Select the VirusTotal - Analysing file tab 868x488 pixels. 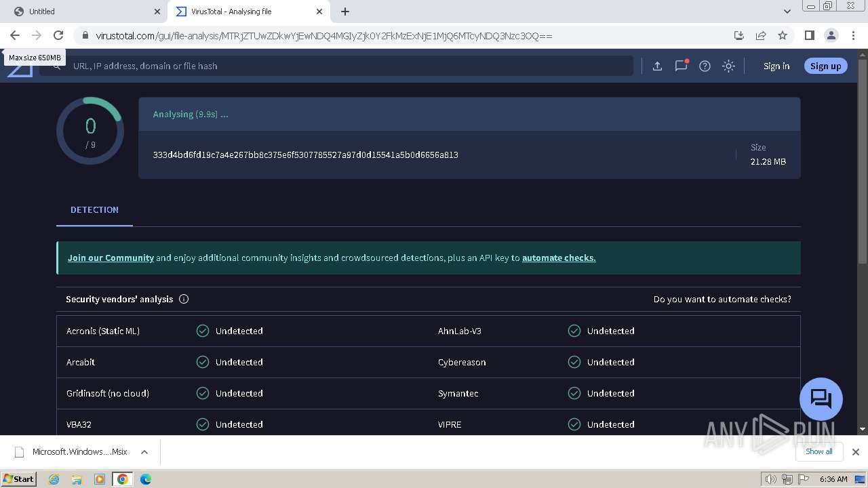pos(249,12)
